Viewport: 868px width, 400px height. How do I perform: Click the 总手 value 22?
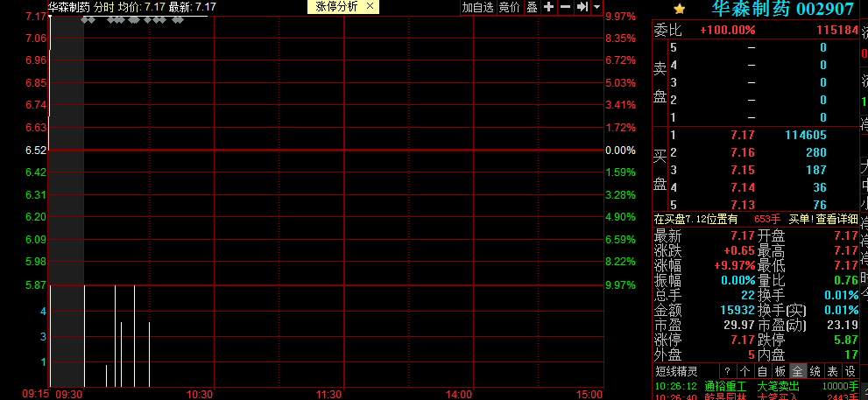click(x=748, y=295)
